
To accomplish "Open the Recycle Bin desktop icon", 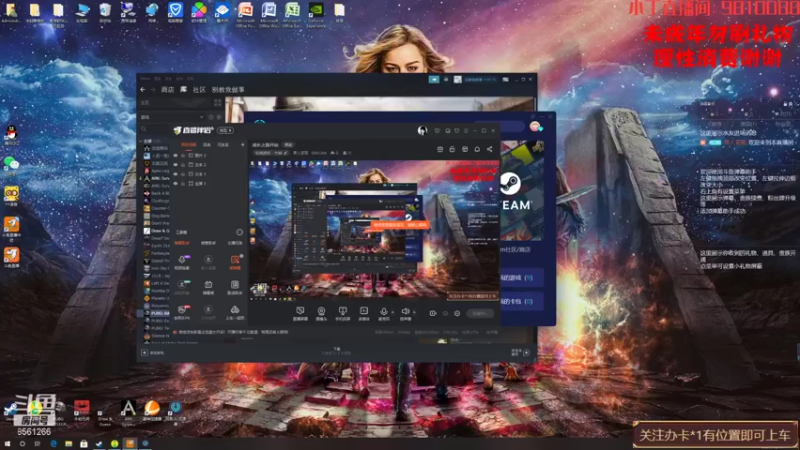I will [105, 13].
